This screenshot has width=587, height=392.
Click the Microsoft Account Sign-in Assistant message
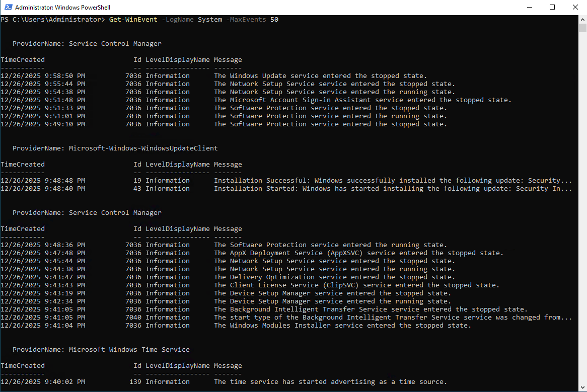coord(362,100)
